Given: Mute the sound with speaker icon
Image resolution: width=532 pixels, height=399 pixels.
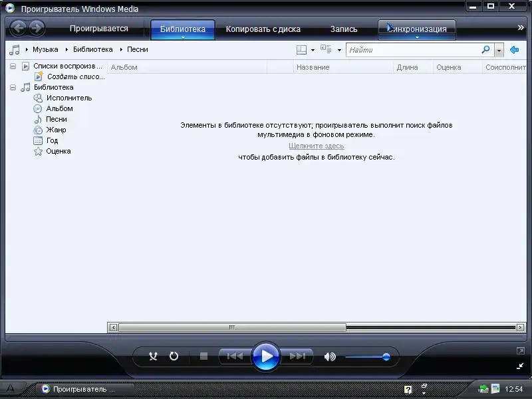Looking at the screenshot, I should (x=330, y=356).
